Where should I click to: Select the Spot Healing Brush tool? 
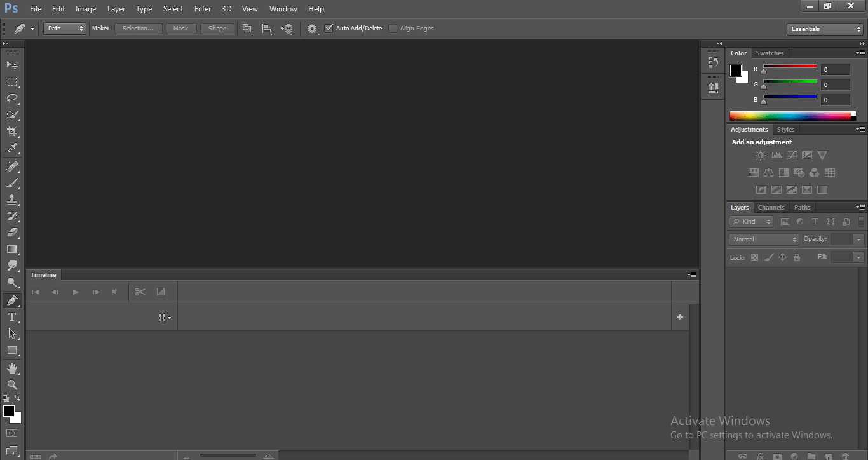[x=12, y=166]
